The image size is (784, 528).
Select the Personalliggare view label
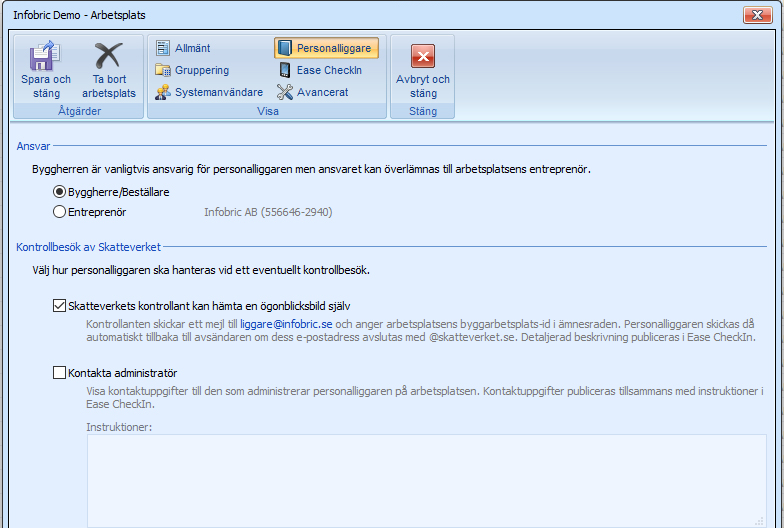click(x=334, y=48)
